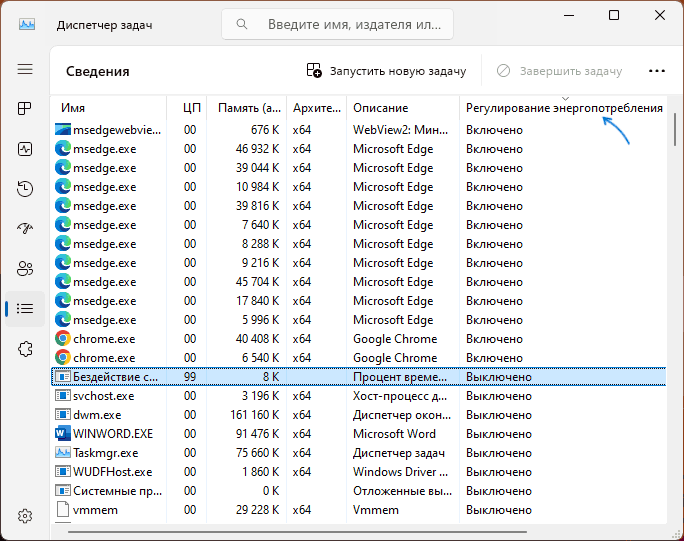Screen dimensions: 684x541
Task: Click the dwm.exe process icon
Action: (x=63, y=415)
